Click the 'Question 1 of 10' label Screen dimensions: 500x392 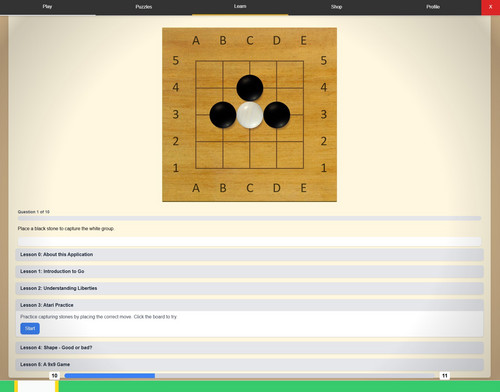click(34, 212)
